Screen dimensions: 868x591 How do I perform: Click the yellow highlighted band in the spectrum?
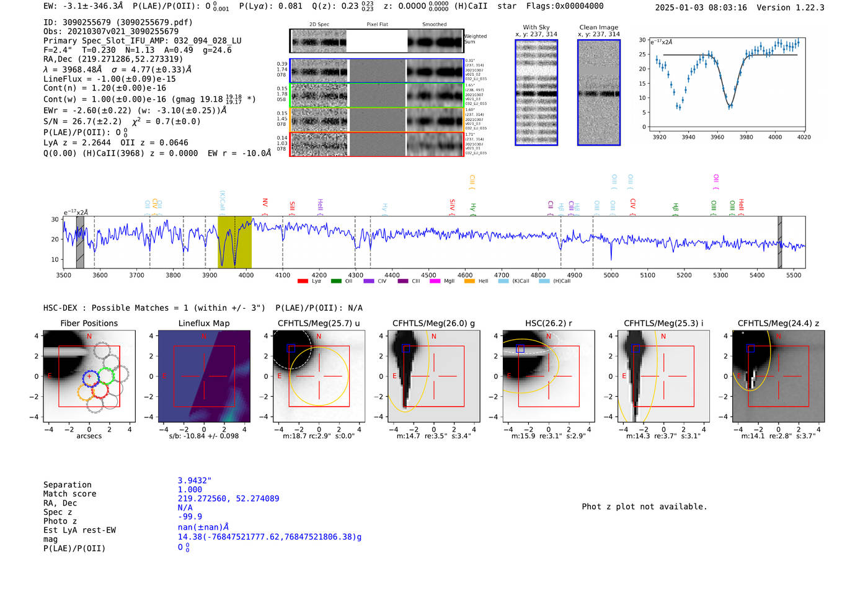click(235, 242)
